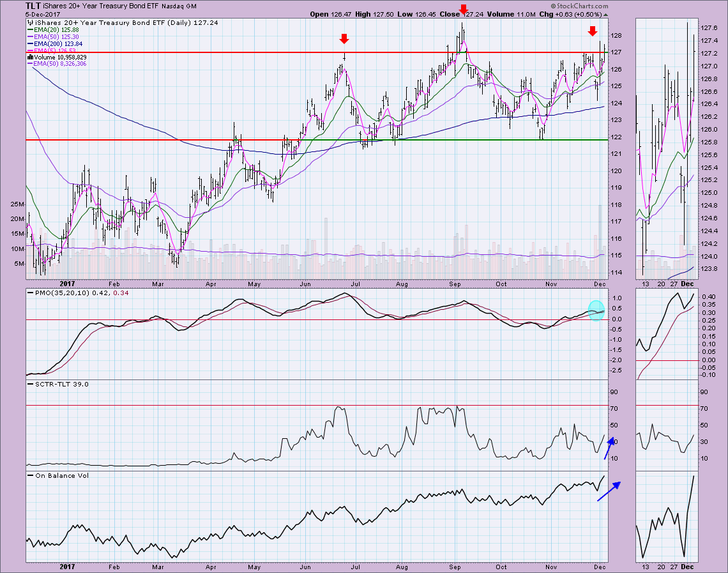Screen dimensions: 728x573
Task: Click the green up-triangle after the Chg value
Action: click(x=605, y=15)
